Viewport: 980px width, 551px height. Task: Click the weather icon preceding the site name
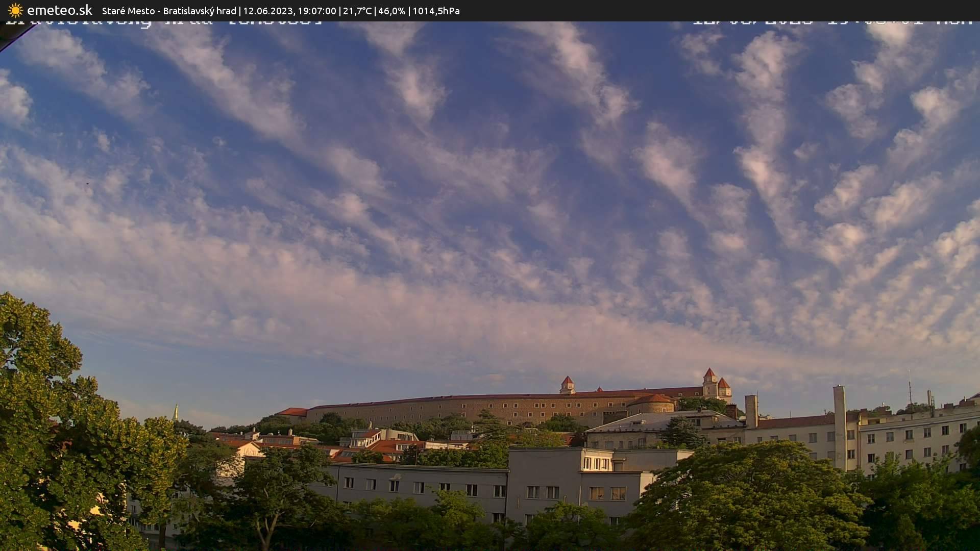pos(14,10)
